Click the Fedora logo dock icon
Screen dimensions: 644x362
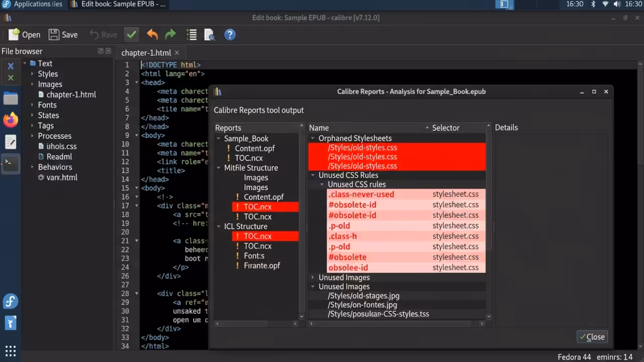(11, 301)
